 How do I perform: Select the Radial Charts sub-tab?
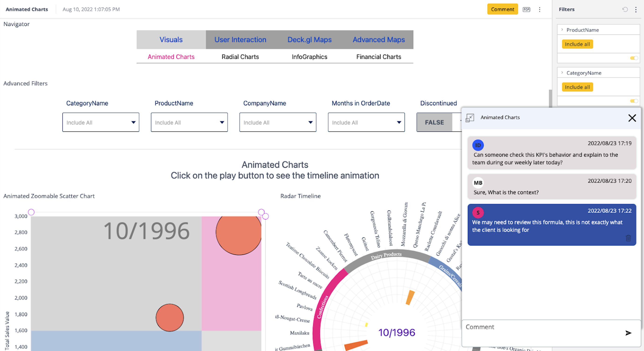[x=240, y=57]
